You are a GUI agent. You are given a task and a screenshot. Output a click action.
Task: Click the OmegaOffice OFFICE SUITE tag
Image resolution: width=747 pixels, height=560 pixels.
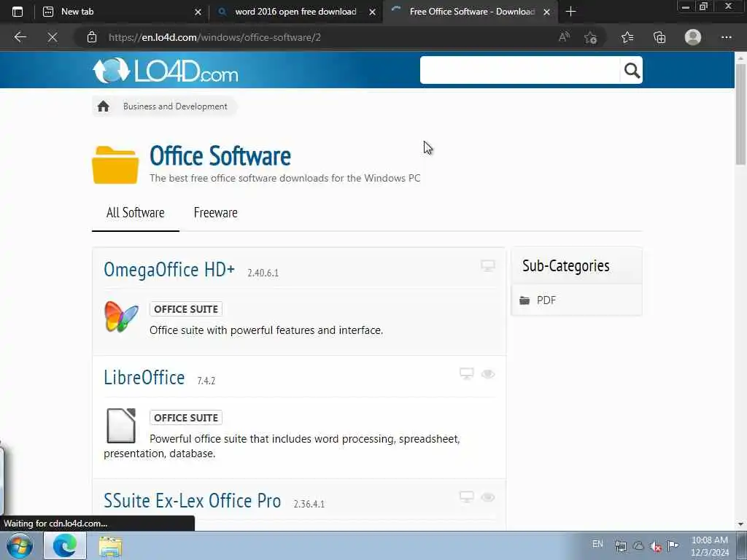[186, 309]
